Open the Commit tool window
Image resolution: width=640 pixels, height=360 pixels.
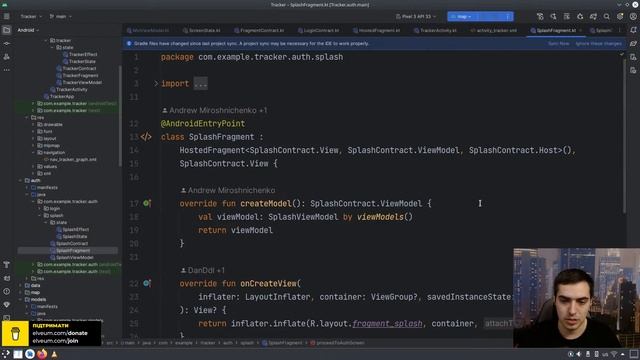coord(7,43)
